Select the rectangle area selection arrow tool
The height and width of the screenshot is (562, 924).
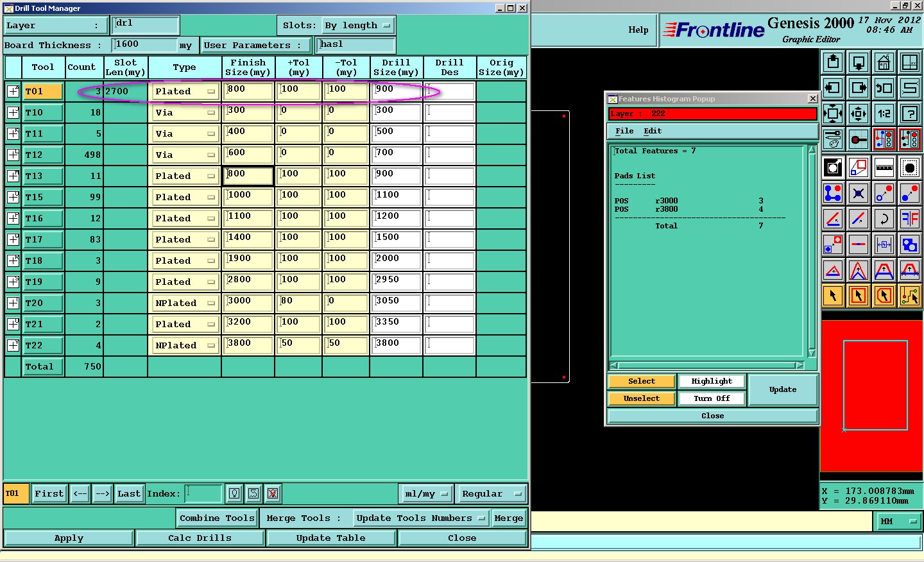coord(858,296)
